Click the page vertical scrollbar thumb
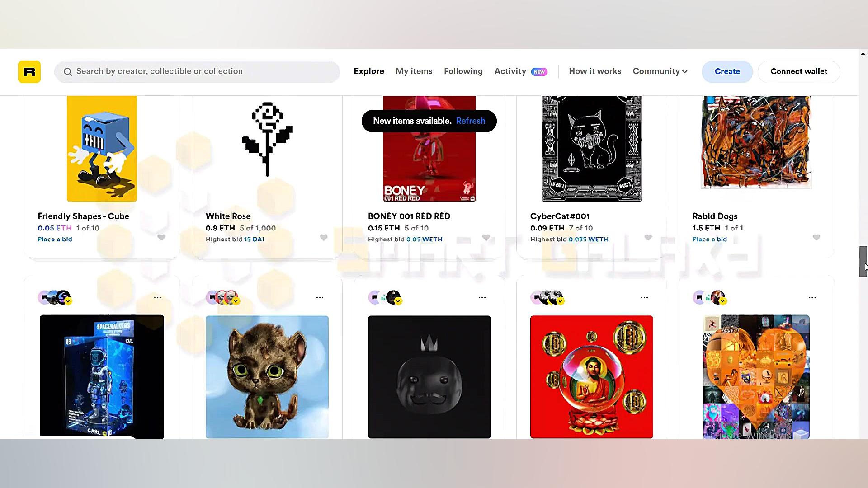 tap(863, 261)
